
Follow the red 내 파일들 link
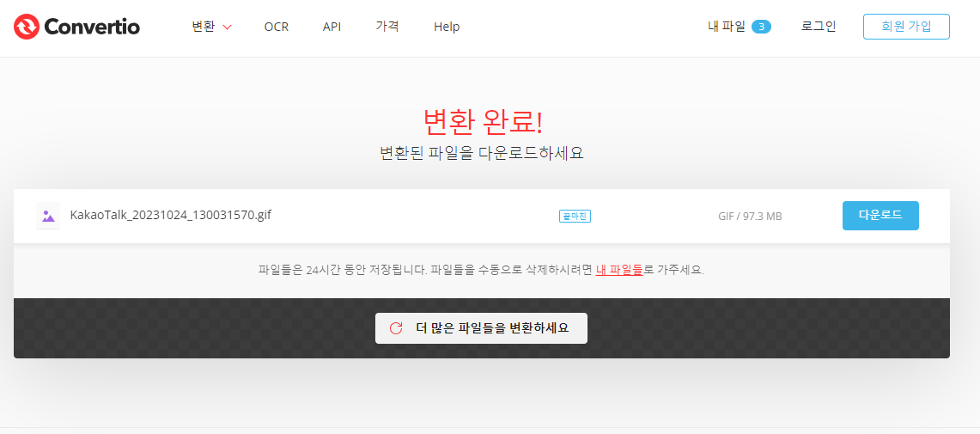(619, 270)
